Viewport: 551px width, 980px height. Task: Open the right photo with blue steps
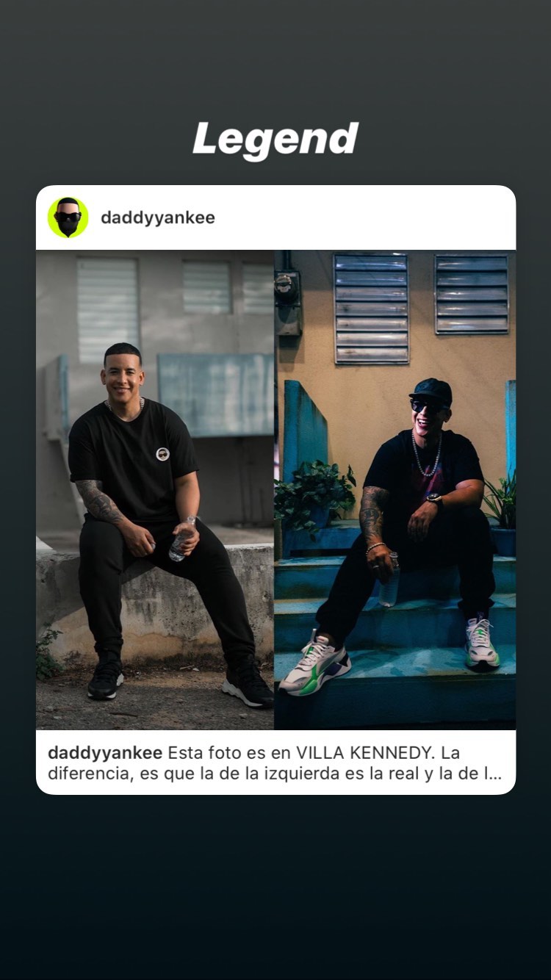(x=395, y=489)
